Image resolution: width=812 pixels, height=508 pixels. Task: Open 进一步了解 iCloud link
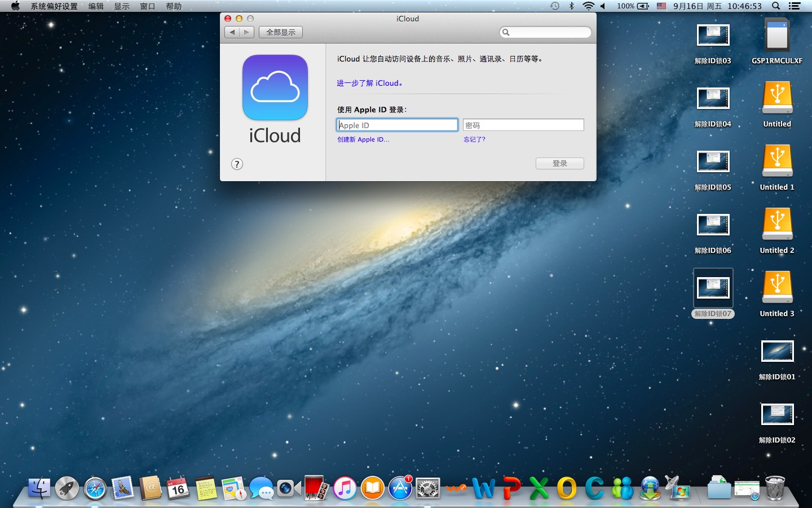(370, 83)
